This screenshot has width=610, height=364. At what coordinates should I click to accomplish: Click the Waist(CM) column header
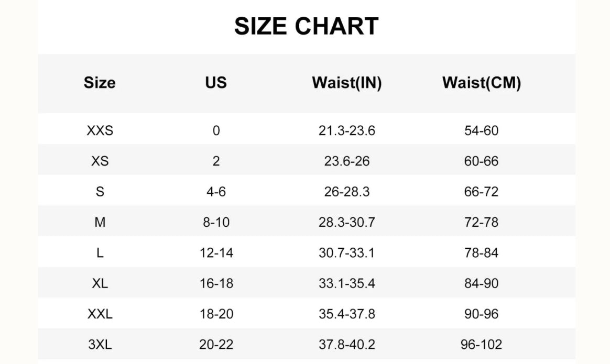tap(482, 83)
